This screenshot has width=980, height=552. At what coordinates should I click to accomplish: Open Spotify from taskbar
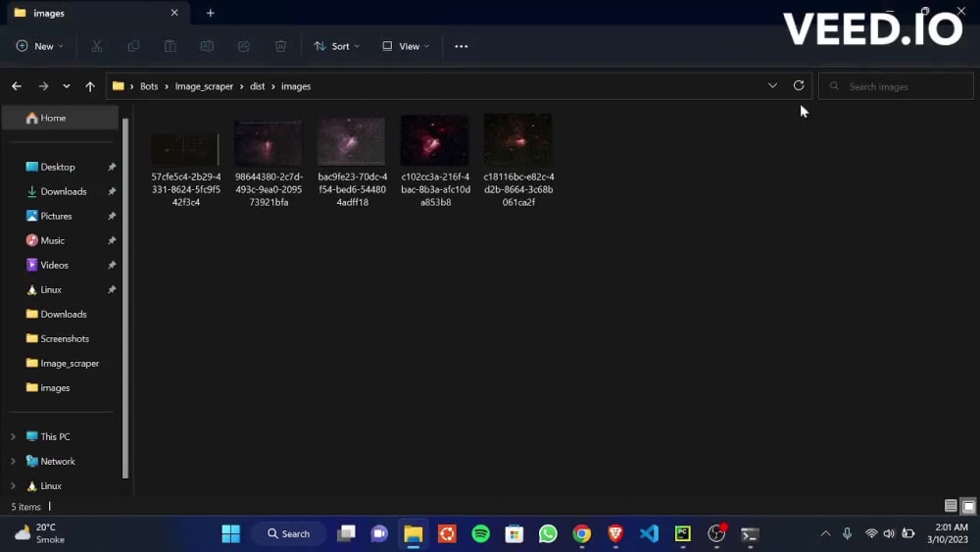480,533
